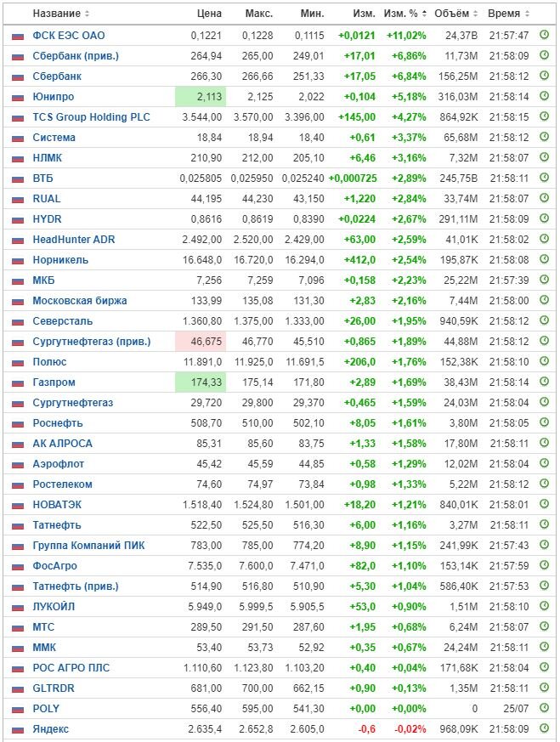This screenshot has width=560, height=742.
Task: Click the clock icon in the Роснефть row
Action: click(545, 422)
